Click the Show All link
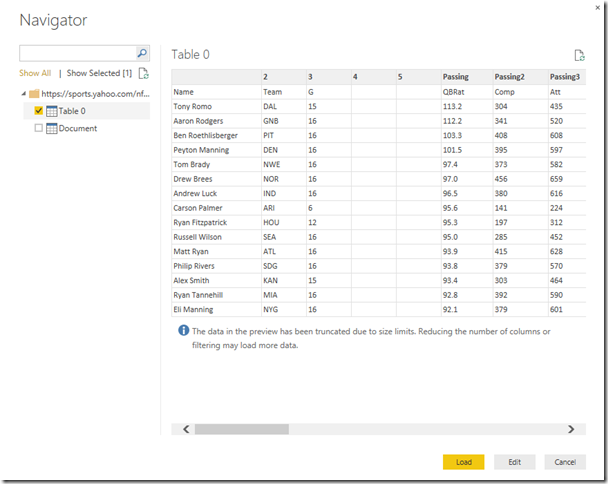This screenshot has width=608, height=484. click(35, 73)
